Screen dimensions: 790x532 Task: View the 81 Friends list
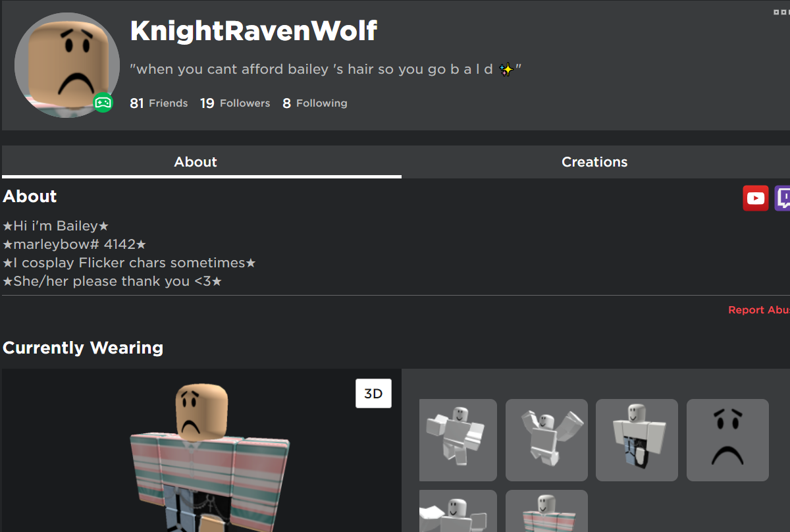(x=159, y=103)
